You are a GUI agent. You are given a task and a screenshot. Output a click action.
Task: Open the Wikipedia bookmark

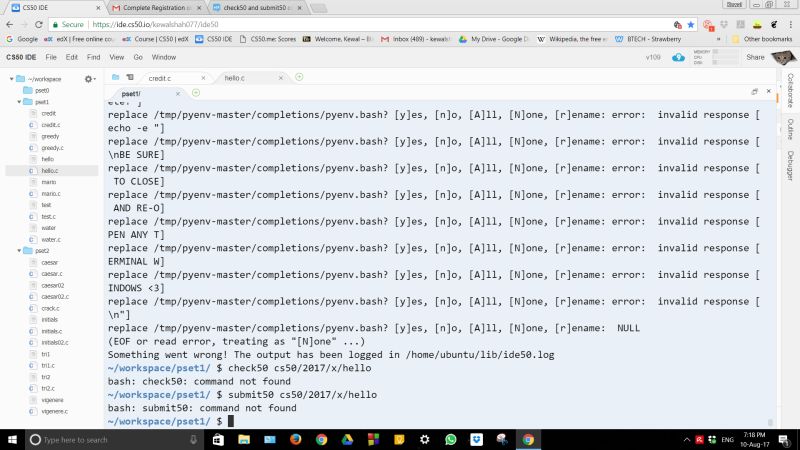coord(572,39)
